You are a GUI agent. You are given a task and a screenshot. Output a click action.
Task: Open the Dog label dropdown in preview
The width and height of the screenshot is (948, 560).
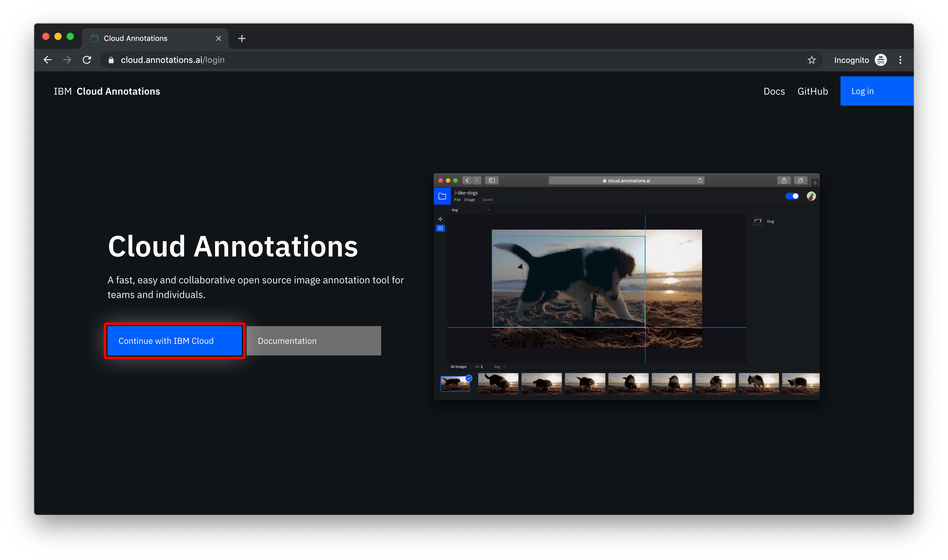pos(471,210)
